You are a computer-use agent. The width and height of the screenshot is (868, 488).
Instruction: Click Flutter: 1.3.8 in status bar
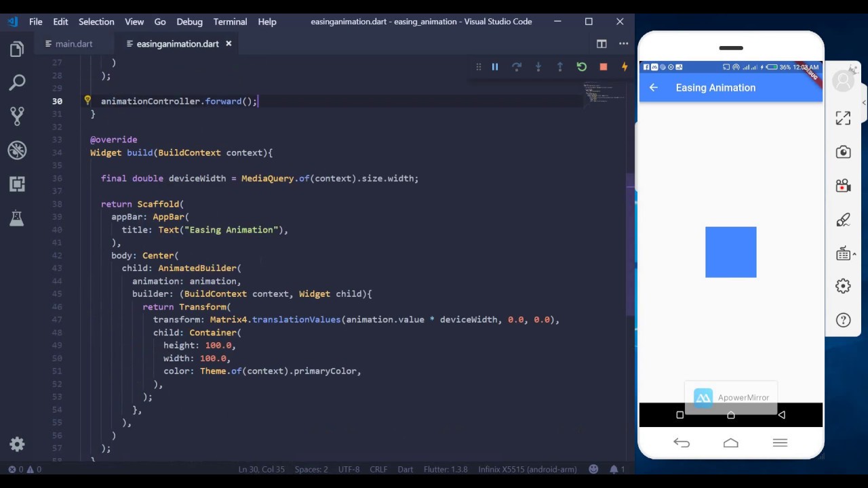tap(446, 469)
